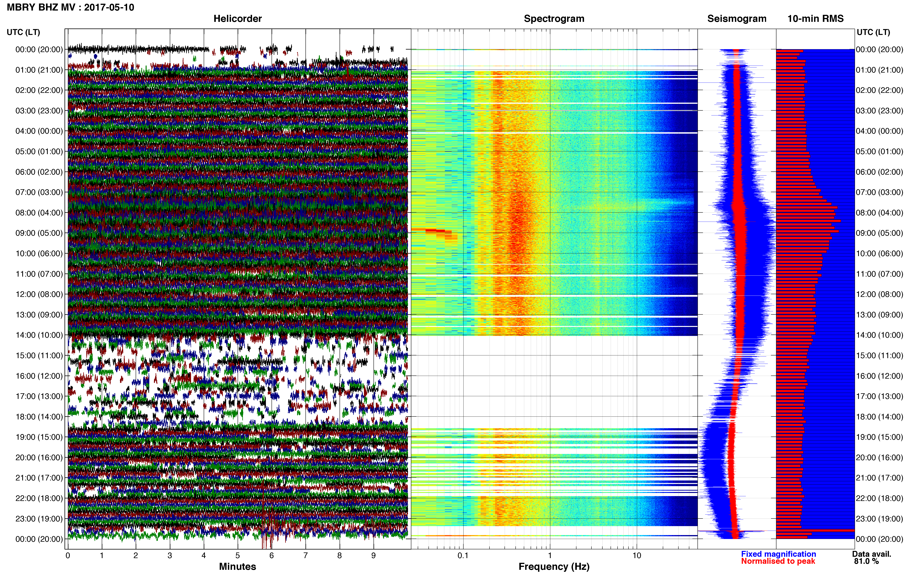Click Minutes axis tick label '5'

(238, 556)
